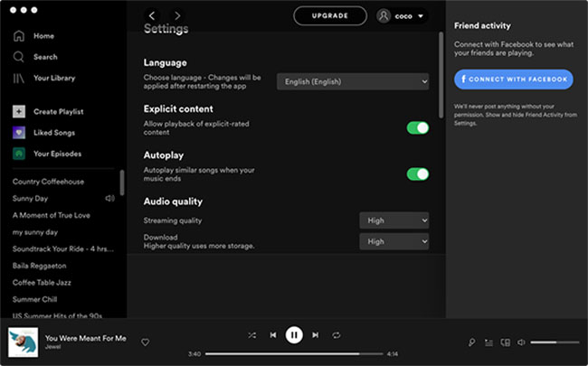Toggle repeat mode
The height and width of the screenshot is (366, 588).
(x=337, y=335)
